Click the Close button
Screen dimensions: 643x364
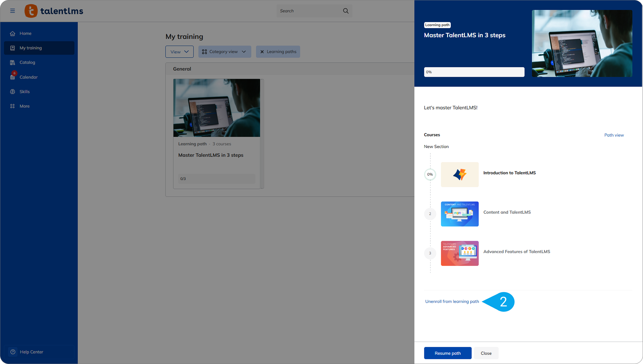pyautogui.click(x=486, y=353)
